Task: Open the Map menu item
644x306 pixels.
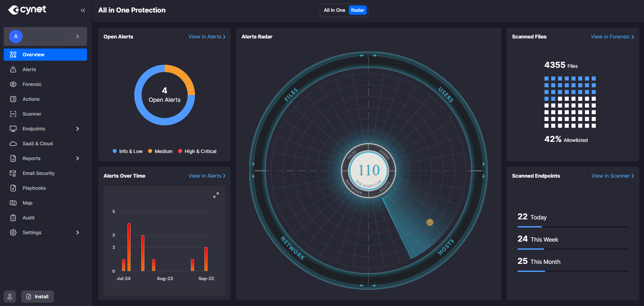Action: coord(45,203)
